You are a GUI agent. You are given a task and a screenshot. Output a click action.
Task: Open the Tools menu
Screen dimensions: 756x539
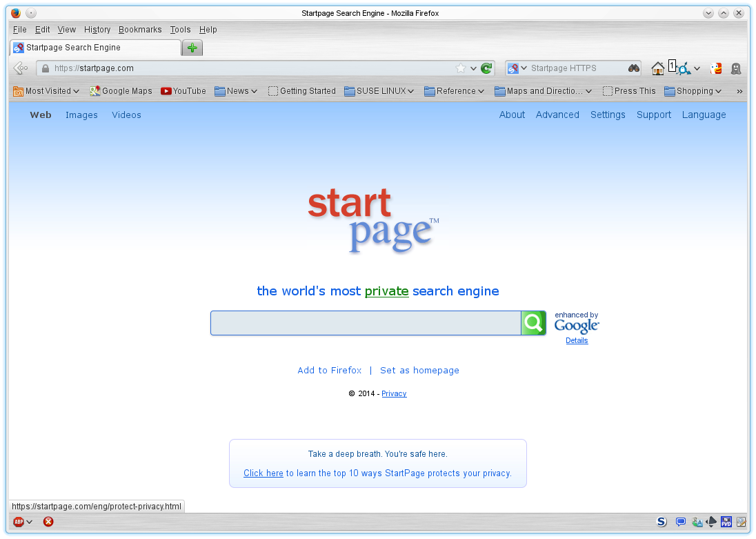[180, 30]
